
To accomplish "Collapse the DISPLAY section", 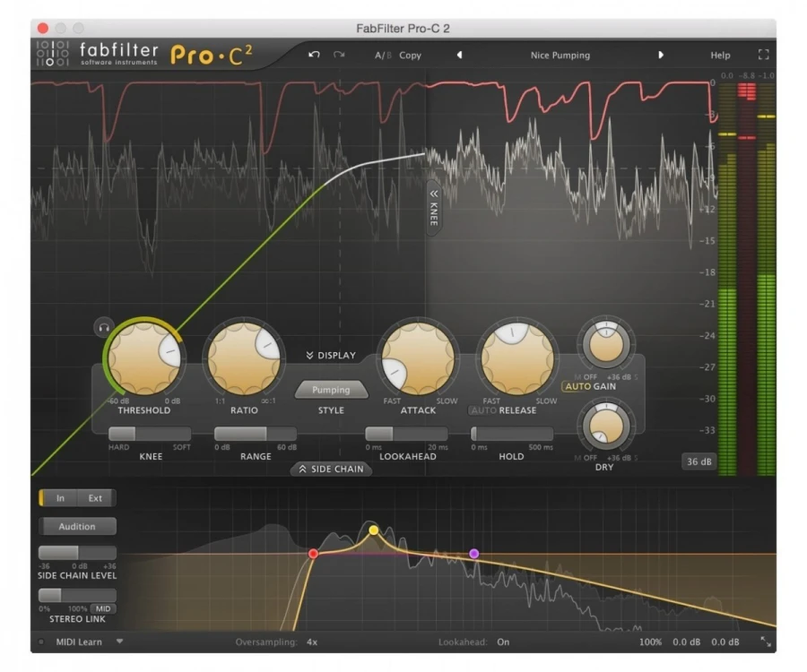I will tap(330, 356).
